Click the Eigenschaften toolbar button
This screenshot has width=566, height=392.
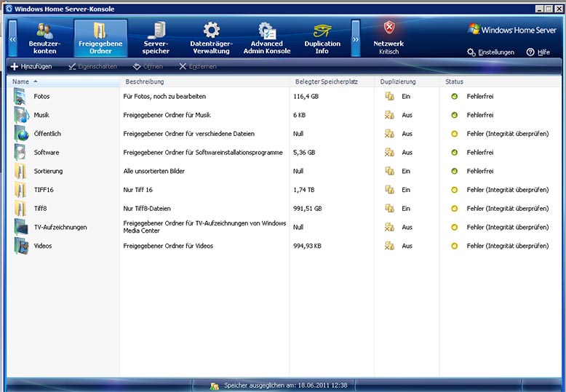pos(93,66)
